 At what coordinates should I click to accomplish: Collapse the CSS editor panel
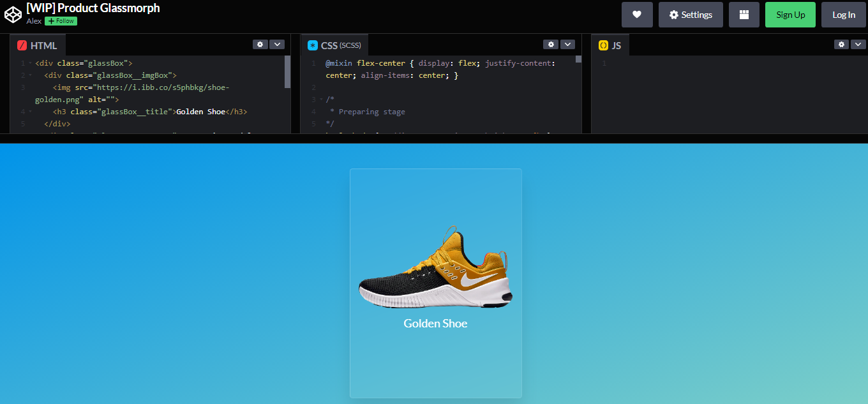[567, 44]
